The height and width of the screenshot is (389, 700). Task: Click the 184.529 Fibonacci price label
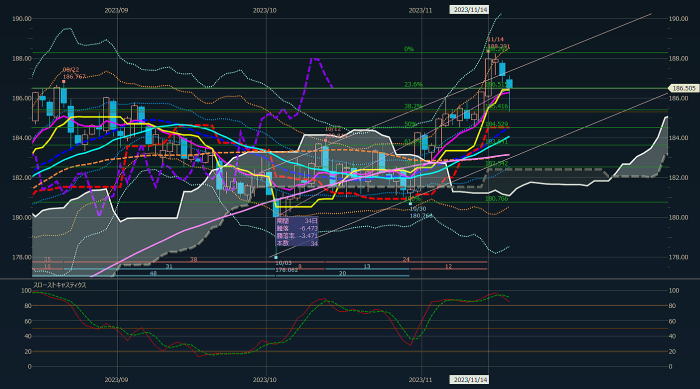click(x=497, y=124)
